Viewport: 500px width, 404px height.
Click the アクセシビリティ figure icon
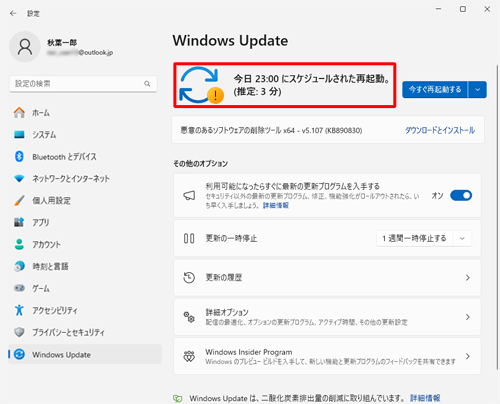pos(19,310)
